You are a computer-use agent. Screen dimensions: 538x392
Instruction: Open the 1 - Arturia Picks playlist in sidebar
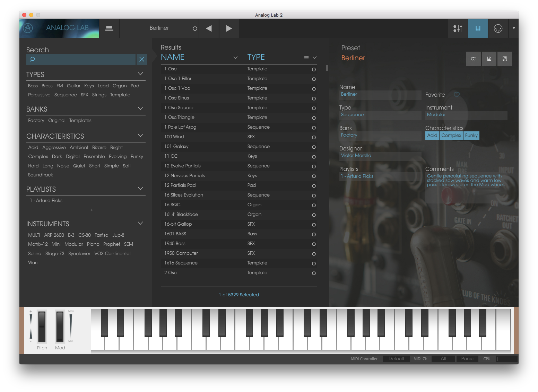point(46,201)
